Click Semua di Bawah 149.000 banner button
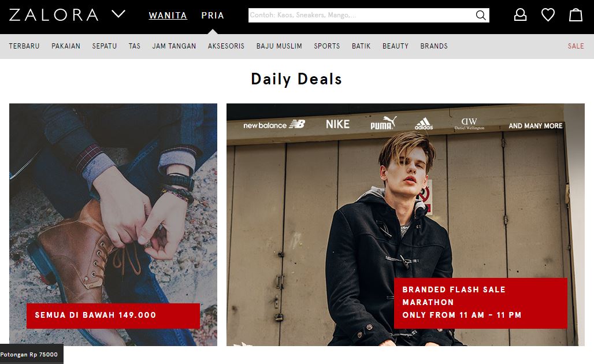The width and height of the screenshot is (594, 364). tap(113, 315)
